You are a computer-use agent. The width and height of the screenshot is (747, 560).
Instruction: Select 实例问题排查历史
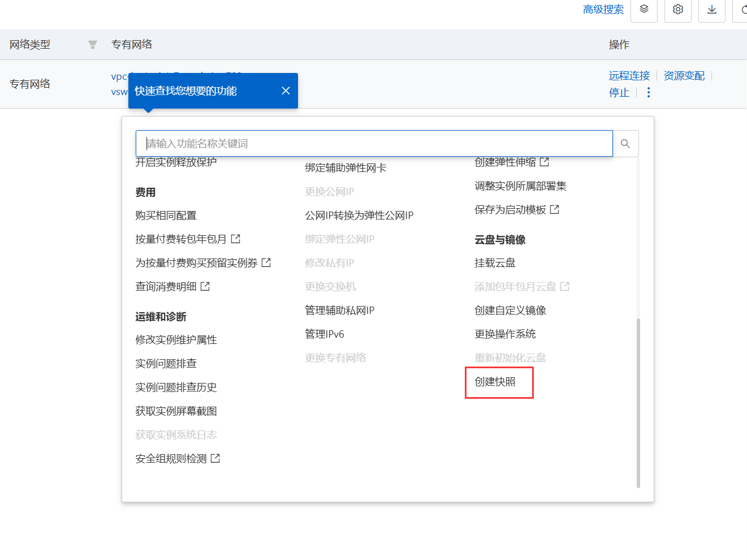point(176,387)
